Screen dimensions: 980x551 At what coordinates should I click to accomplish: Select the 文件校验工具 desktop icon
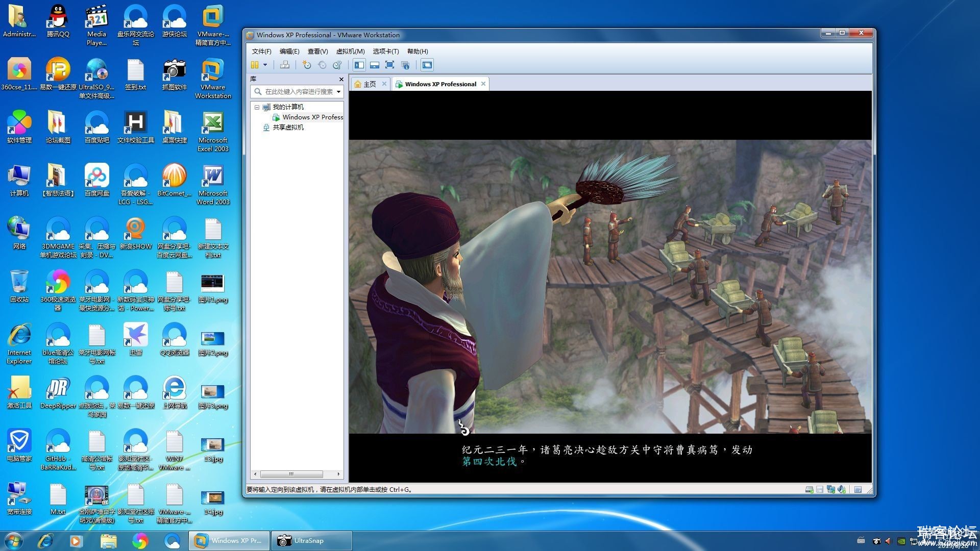pyautogui.click(x=135, y=128)
